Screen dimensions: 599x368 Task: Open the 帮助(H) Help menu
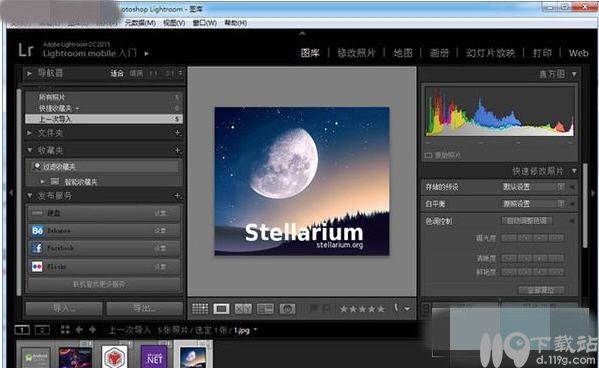(x=235, y=23)
